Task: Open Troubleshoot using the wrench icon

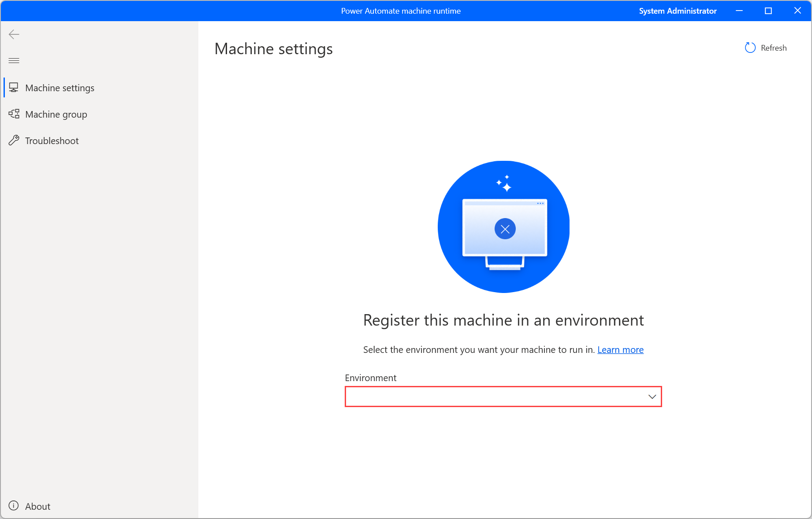Action: 14,140
